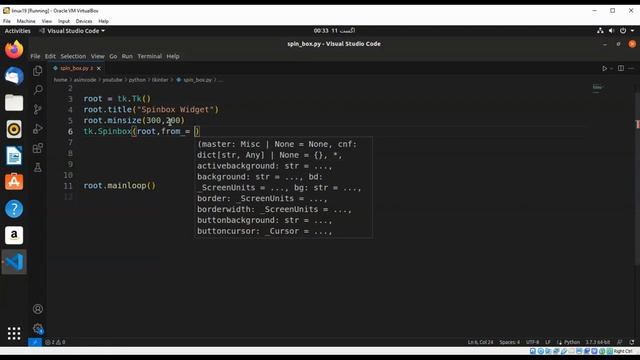This screenshot has height=360, width=640.
Task: Open the Run and Debug view
Action: coord(38,129)
